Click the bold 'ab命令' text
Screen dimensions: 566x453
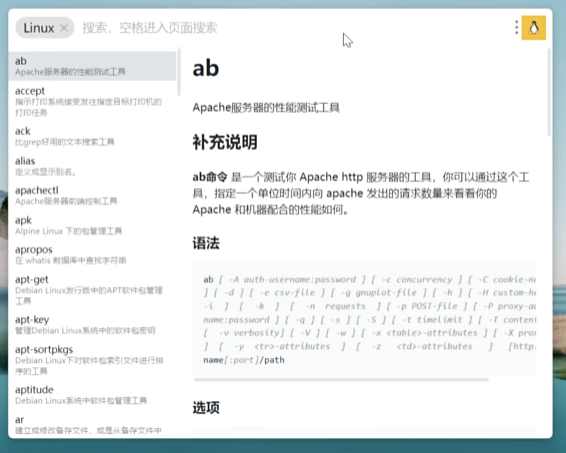point(210,177)
